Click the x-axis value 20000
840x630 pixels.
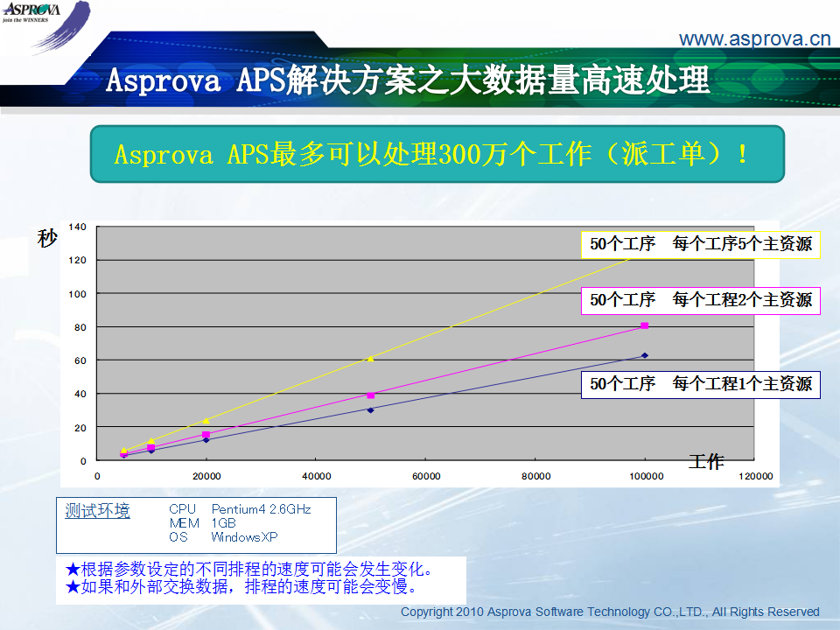pos(206,476)
